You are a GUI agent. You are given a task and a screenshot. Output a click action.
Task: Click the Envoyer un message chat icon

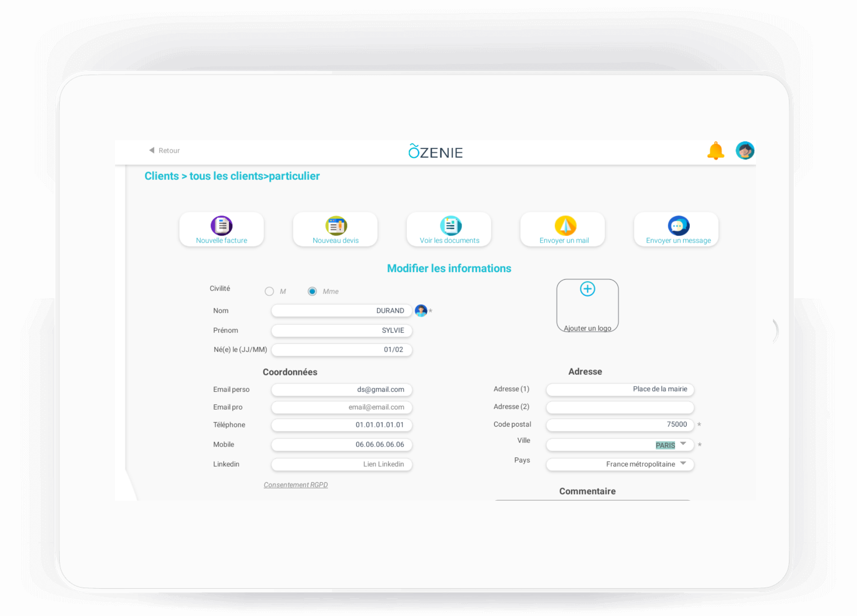[678, 225]
